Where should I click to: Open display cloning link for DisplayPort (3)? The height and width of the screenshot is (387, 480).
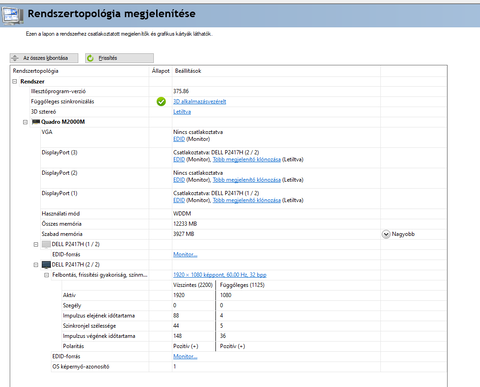click(247, 159)
